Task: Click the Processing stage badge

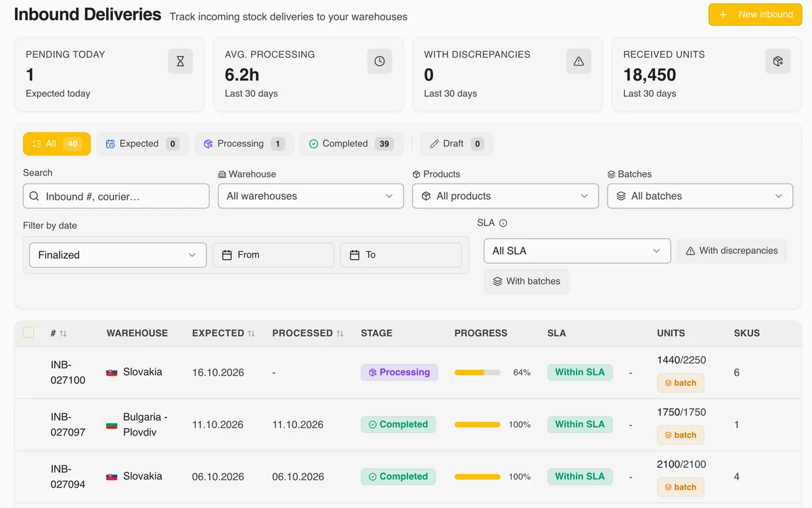Action: 399,372
